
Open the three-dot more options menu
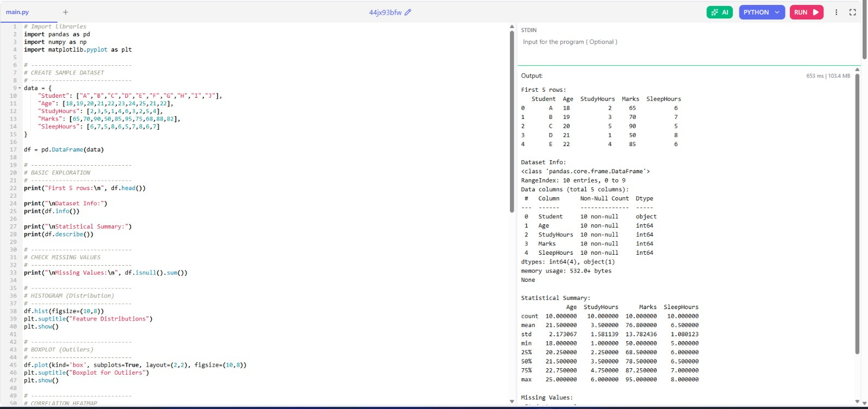(x=836, y=12)
